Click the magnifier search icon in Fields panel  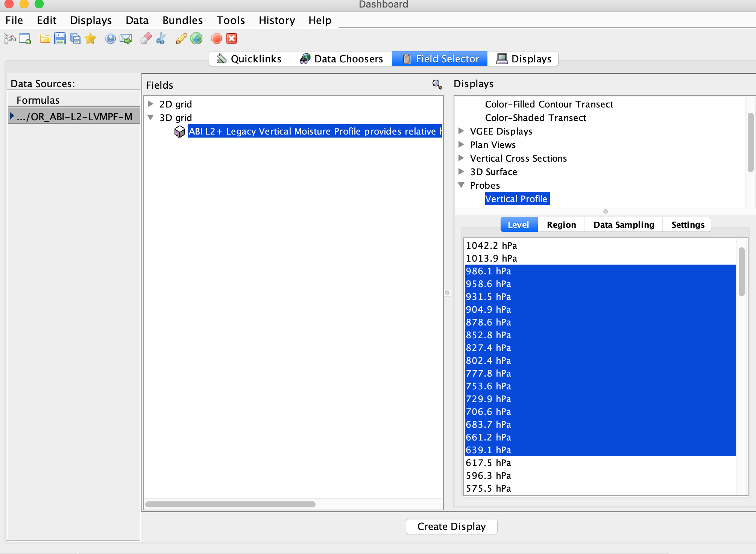(437, 85)
